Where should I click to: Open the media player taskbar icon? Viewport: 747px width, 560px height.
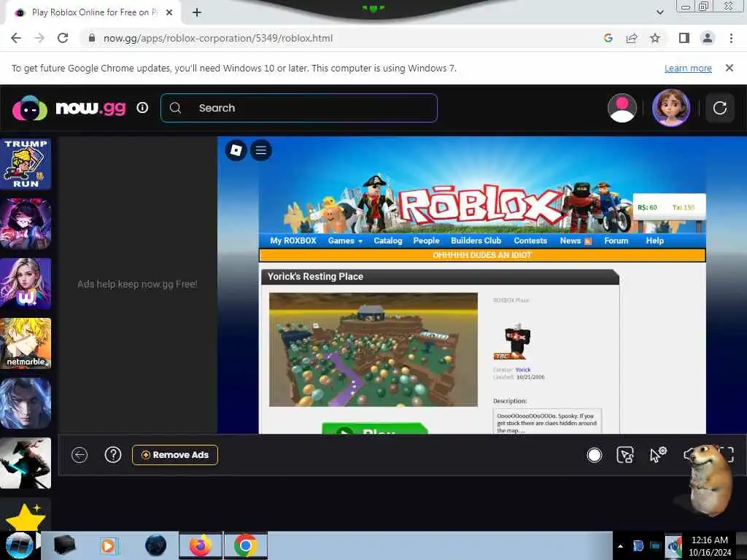(x=108, y=545)
